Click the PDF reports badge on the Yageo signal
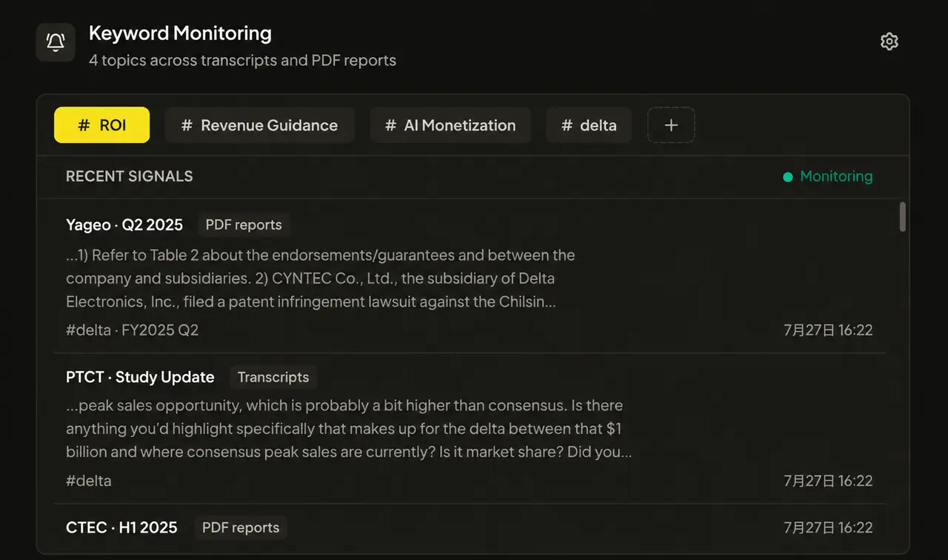Viewport: 948px width, 560px height. (244, 224)
